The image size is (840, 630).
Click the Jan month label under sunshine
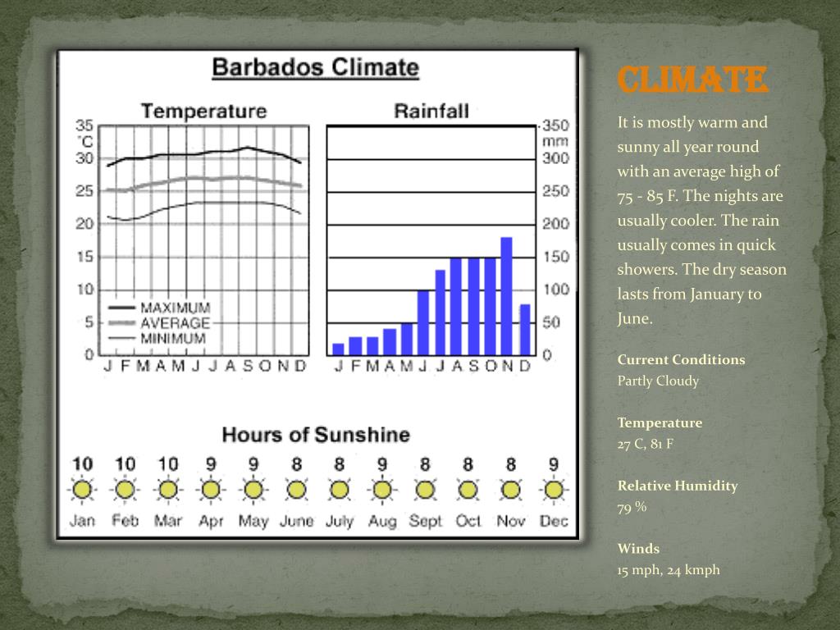[82, 521]
